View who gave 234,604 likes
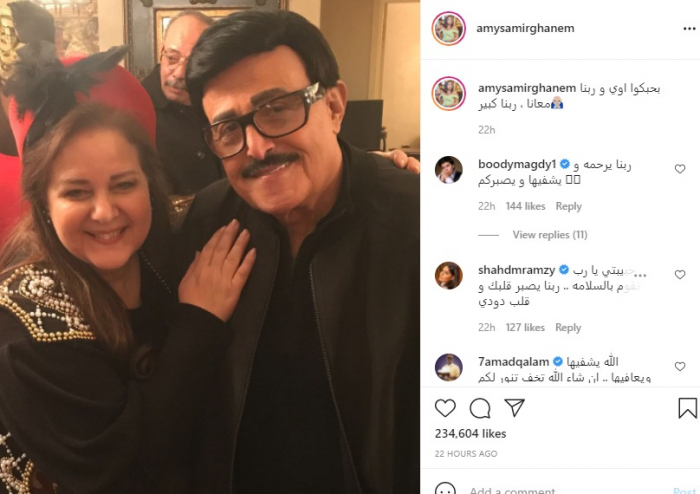This screenshot has width=700, height=494. pyautogui.click(x=470, y=433)
